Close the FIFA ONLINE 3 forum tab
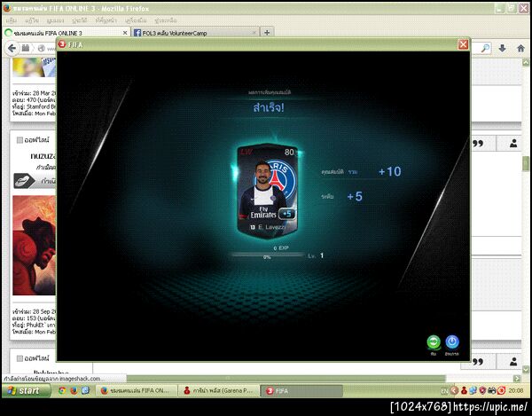This screenshot has width=532, height=416. [125, 33]
